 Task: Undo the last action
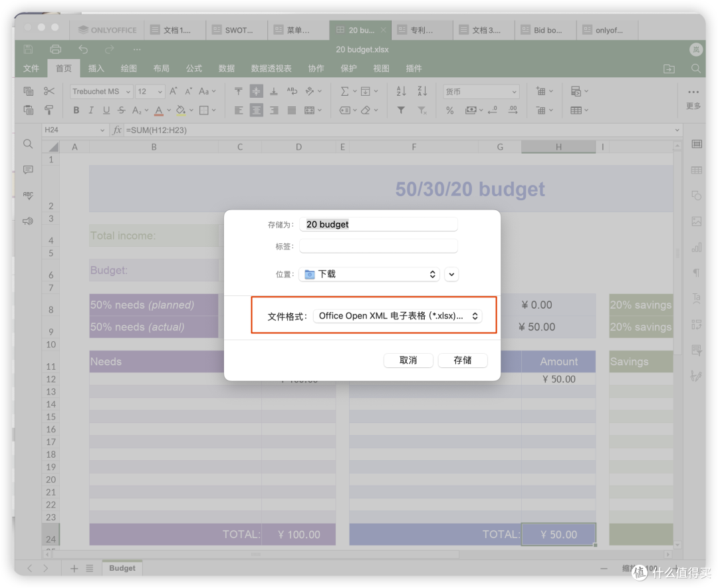pos(83,49)
